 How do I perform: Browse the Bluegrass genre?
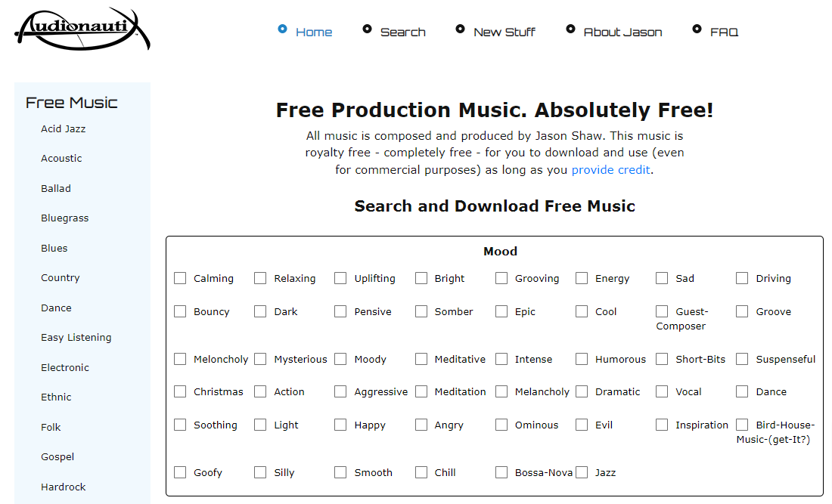coord(65,218)
